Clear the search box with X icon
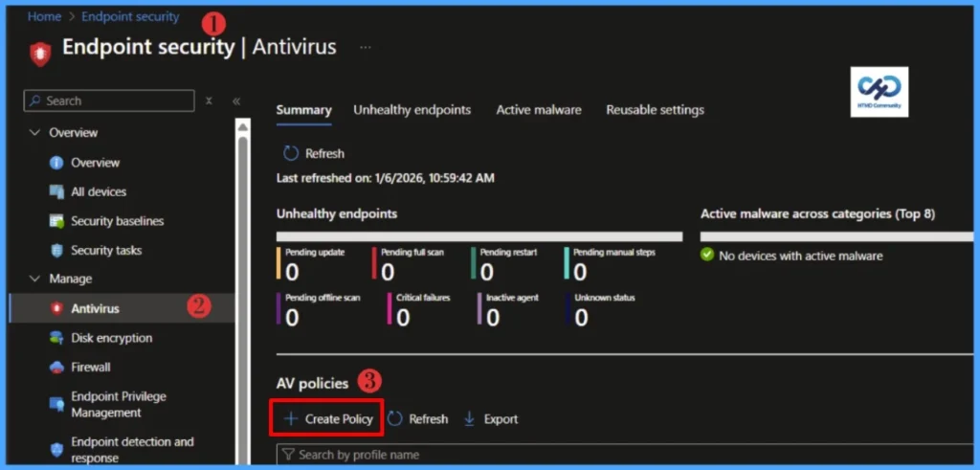This screenshot has height=470, width=980. tap(210, 101)
